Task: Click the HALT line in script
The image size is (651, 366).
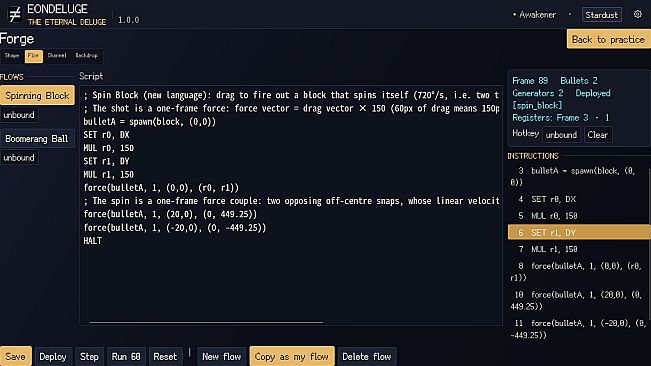Action: 93,241
